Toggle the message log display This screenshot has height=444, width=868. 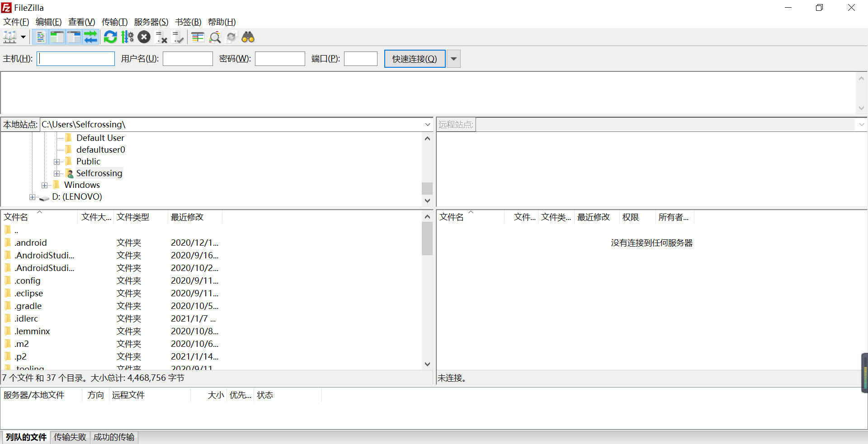40,37
